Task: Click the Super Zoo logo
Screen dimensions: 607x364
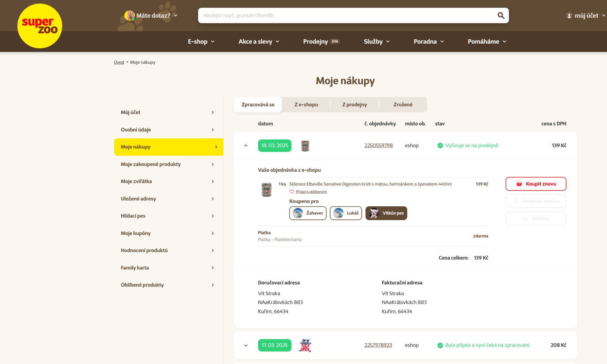Action: (39, 26)
